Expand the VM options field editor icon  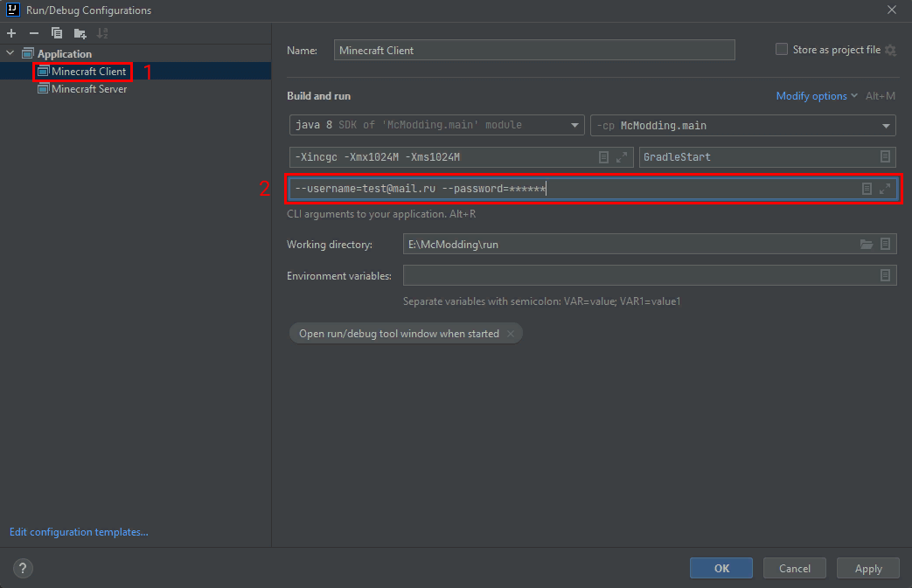[x=622, y=157]
